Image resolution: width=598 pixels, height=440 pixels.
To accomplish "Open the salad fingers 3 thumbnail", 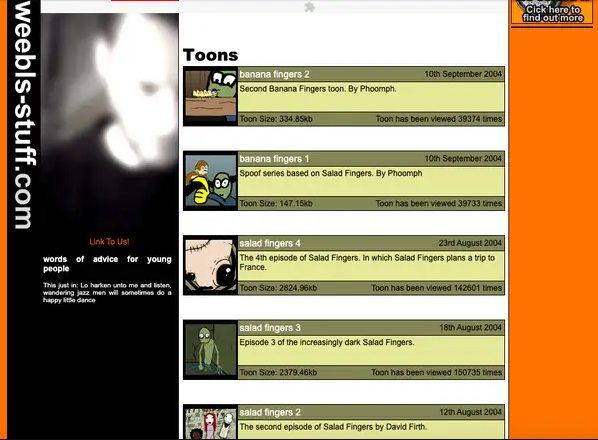I will 211,350.
